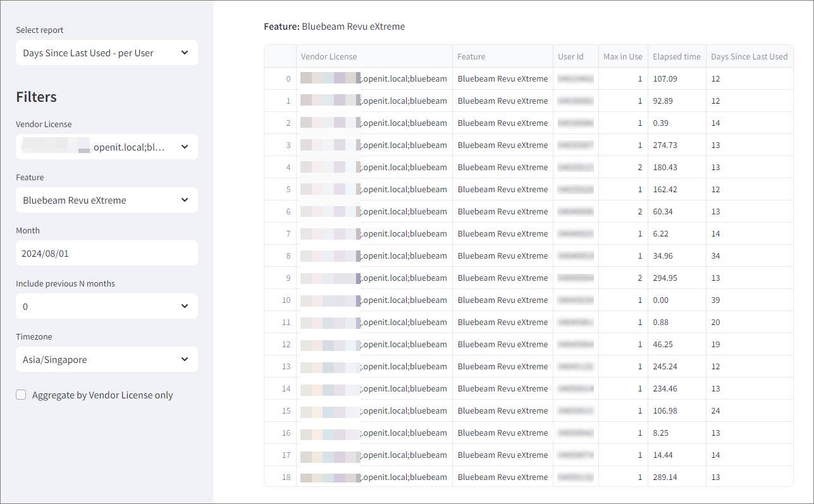Click the Max in Use column header
The width and height of the screenshot is (814, 504).
[622, 56]
